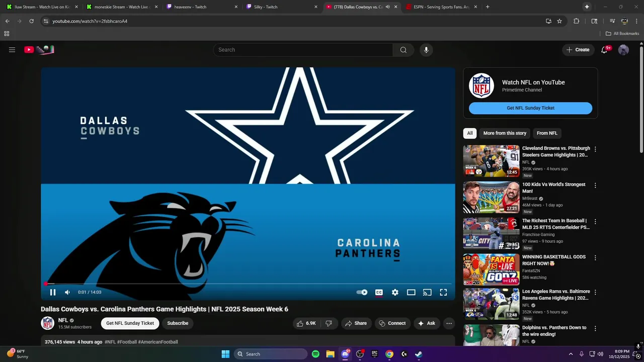
Task: Open the Windows Start menu
Action: pyautogui.click(x=225, y=354)
